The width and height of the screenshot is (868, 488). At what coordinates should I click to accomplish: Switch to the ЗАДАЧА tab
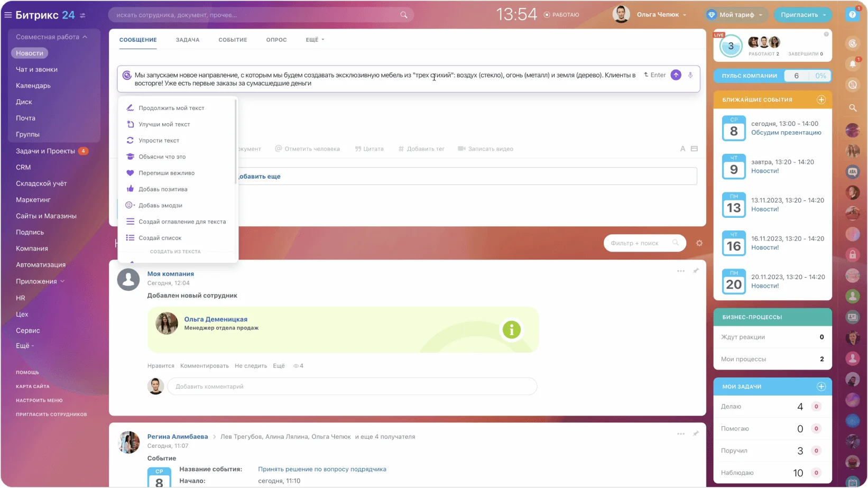(188, 40)
